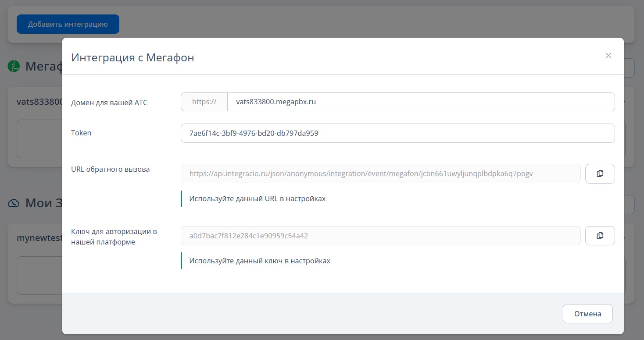Click the green Megafon logo icon

(x=14, y=67)
